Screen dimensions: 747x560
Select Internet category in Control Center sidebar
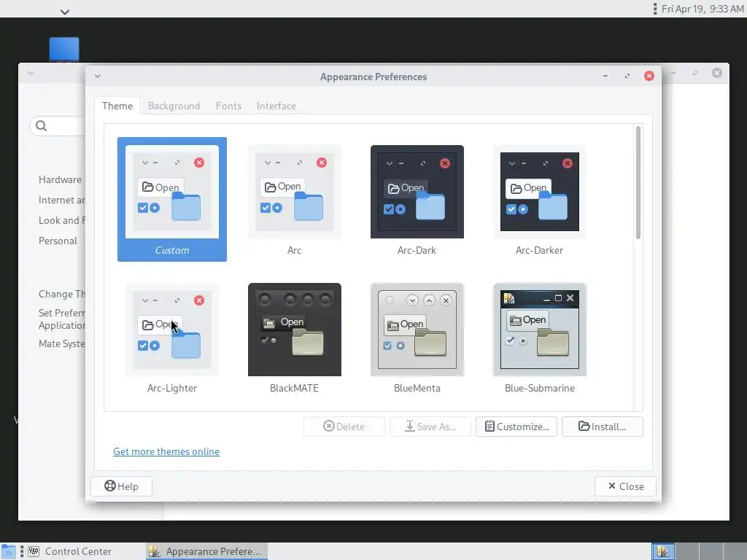61,200
